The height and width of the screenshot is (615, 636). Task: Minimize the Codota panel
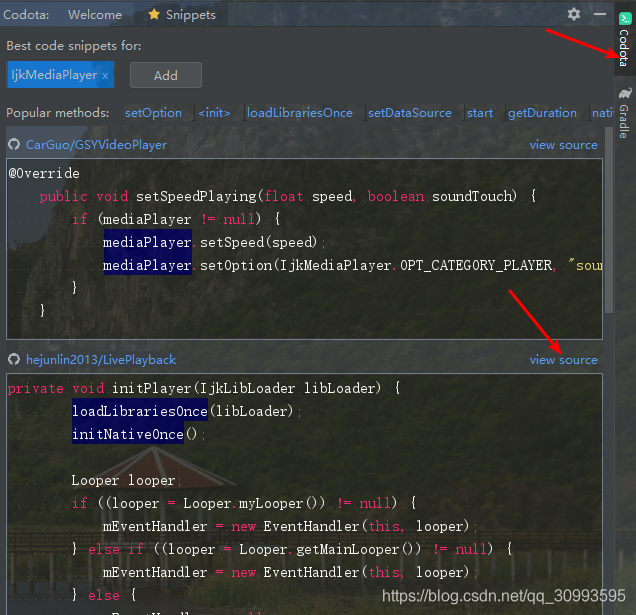[x=600, y=14]
